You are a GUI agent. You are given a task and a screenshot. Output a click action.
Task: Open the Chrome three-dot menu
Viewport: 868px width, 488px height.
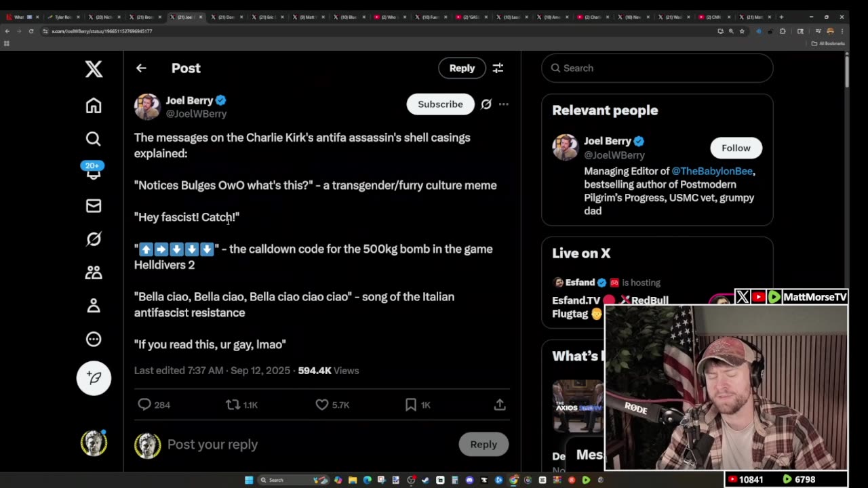click(842, 31)
